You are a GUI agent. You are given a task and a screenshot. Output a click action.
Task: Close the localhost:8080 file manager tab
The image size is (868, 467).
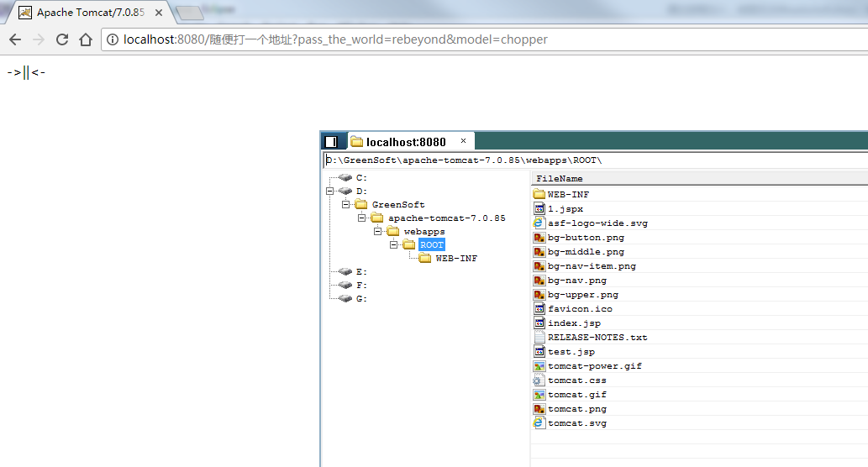pos(463,140)
